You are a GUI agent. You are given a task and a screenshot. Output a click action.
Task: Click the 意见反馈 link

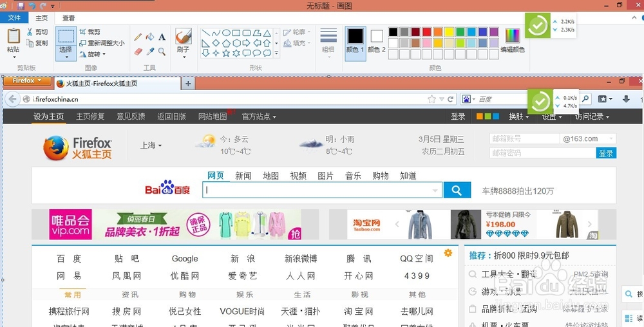tap(131, 117)
